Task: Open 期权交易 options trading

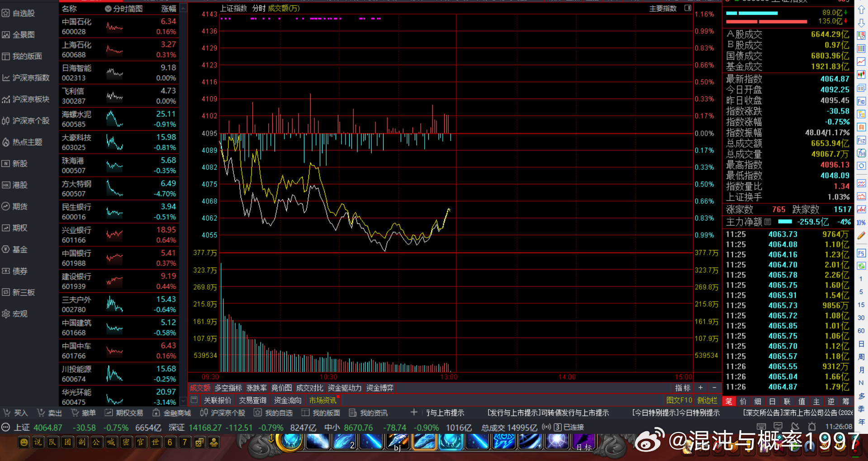Action: (124, 413)
